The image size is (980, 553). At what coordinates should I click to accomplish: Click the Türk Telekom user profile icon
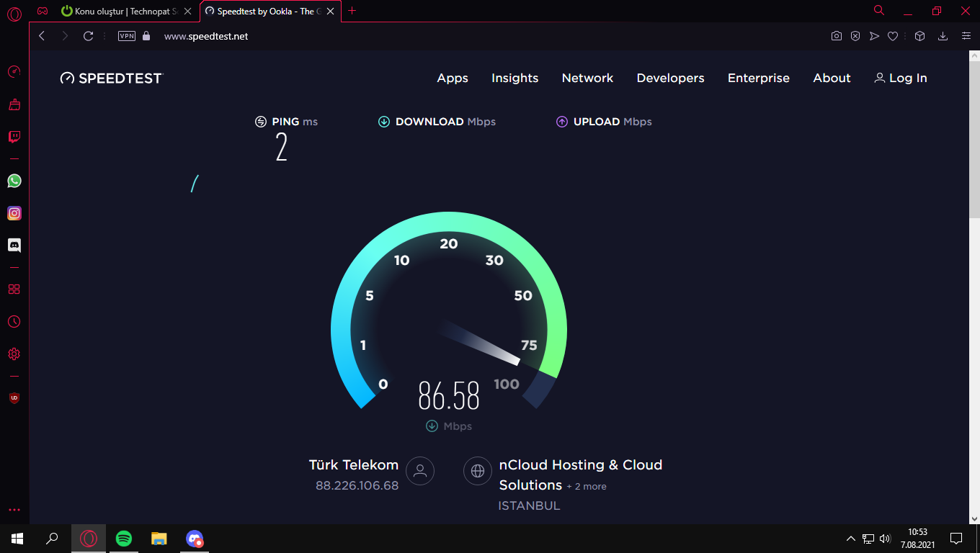click(x=420, y=471)
